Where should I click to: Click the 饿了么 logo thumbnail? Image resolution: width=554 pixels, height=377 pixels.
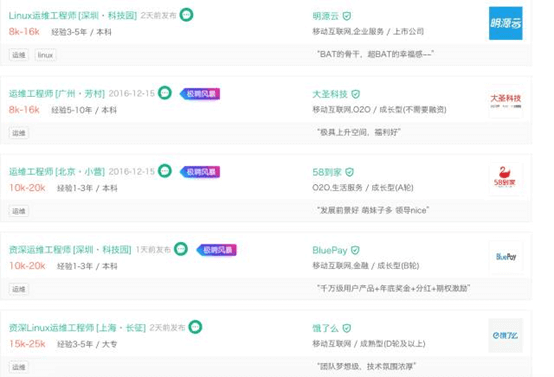(x=506, y=335)
